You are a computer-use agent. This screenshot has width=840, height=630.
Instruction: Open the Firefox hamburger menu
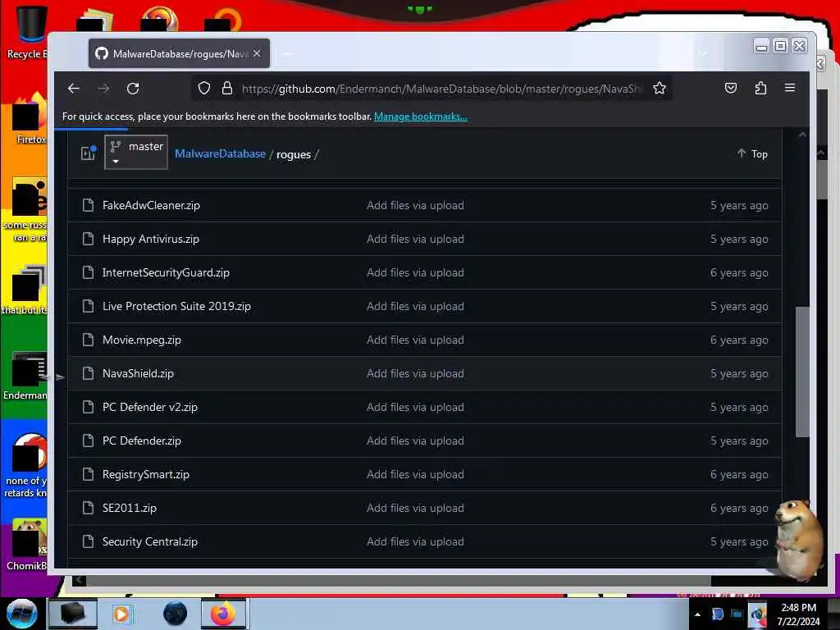tap(790, 88)
